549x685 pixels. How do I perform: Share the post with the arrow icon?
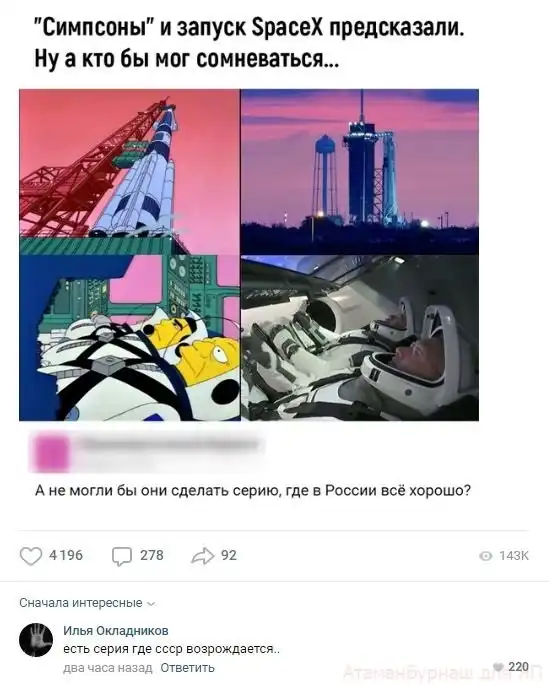click(203, 556)
